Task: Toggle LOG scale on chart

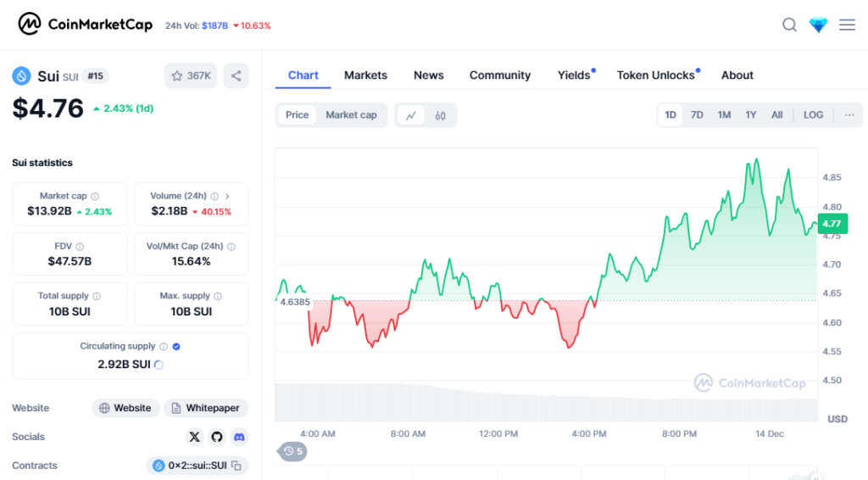Action: [x=813, y=115]
